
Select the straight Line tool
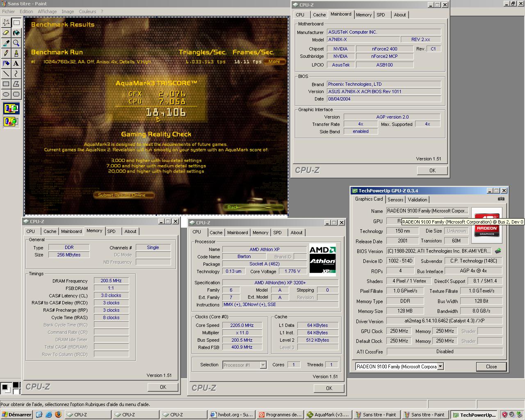click(x=6, y=74)
